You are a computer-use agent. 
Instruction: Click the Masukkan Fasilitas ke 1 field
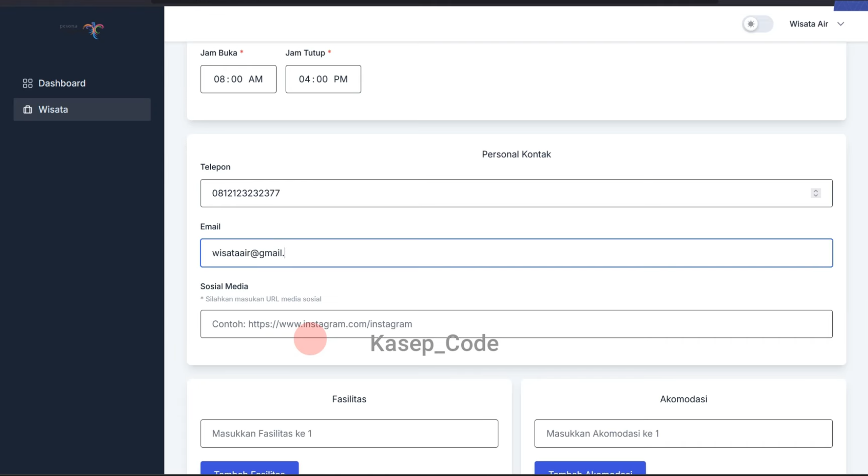coord(349,434)
